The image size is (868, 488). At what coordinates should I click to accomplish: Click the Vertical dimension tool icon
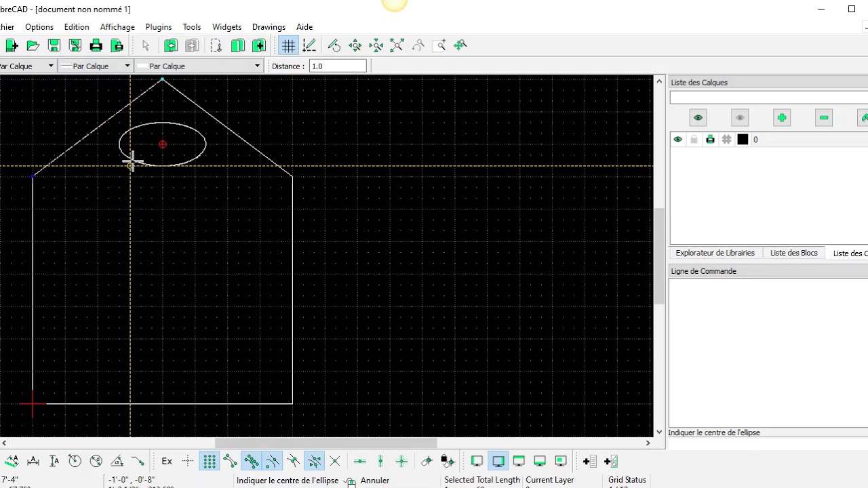tap(54, 462)
